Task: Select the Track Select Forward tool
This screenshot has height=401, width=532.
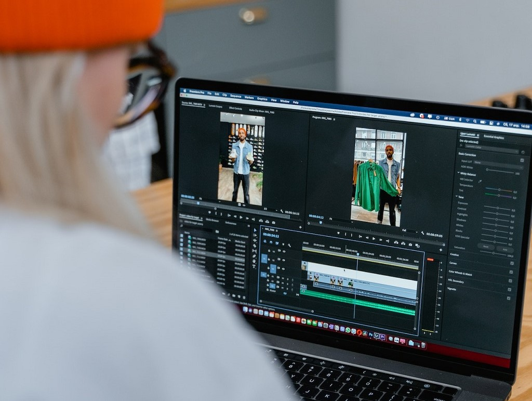Action: 255,235
